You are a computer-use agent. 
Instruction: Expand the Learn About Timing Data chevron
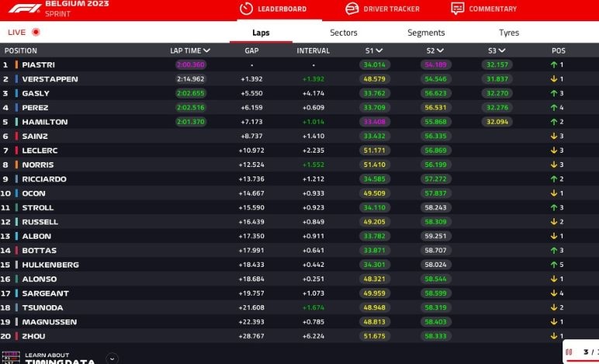click(x=113, y=359)
